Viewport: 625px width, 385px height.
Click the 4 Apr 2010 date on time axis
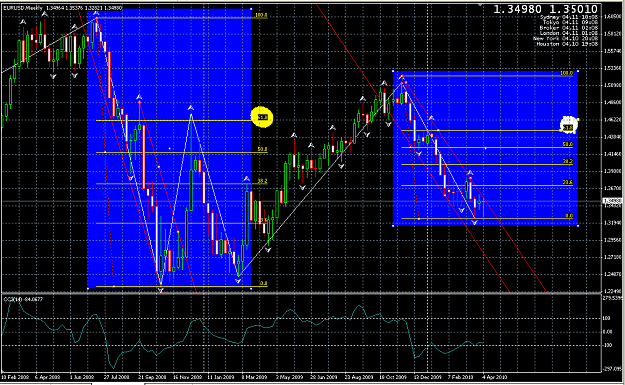click(495, 377)
